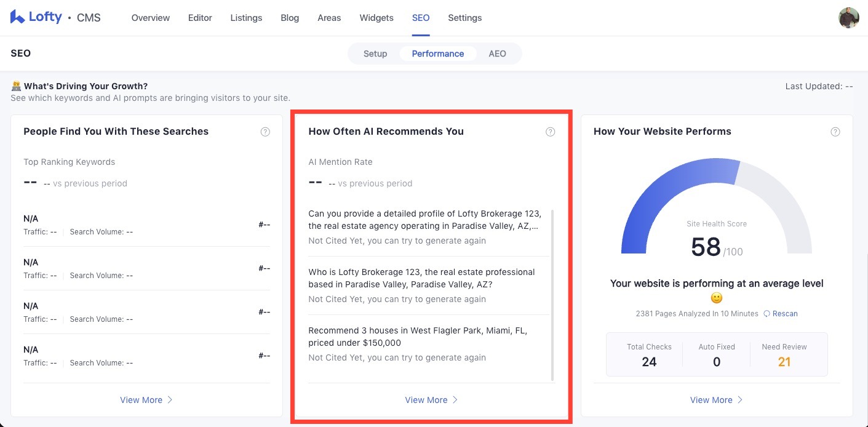Open the Editor tab
Image resolution: width=868 pixels, height=427 pixels.
pos(200,18)
